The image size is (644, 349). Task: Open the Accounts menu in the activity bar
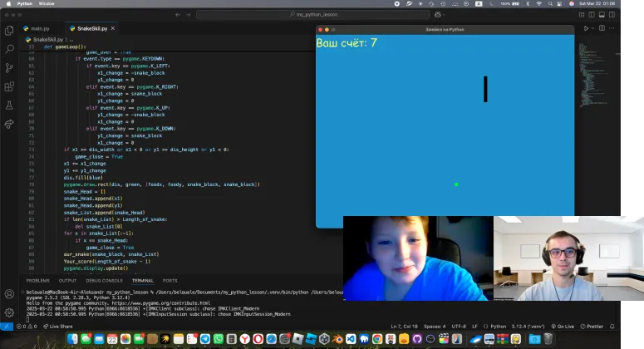click(x=9, y=294)
